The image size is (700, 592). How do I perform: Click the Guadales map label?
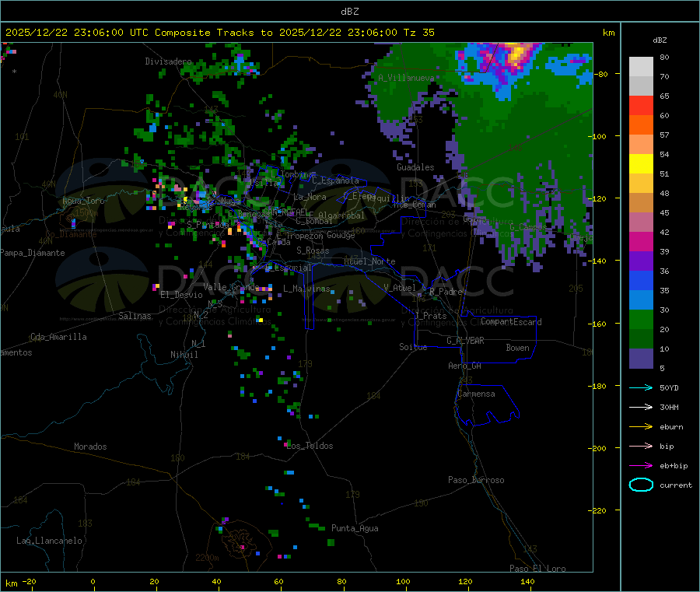(415, 167)
